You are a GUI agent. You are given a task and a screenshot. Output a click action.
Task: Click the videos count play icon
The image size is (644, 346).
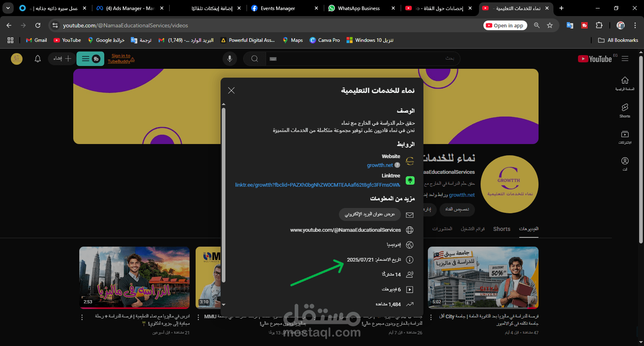[x=410, y=290]
